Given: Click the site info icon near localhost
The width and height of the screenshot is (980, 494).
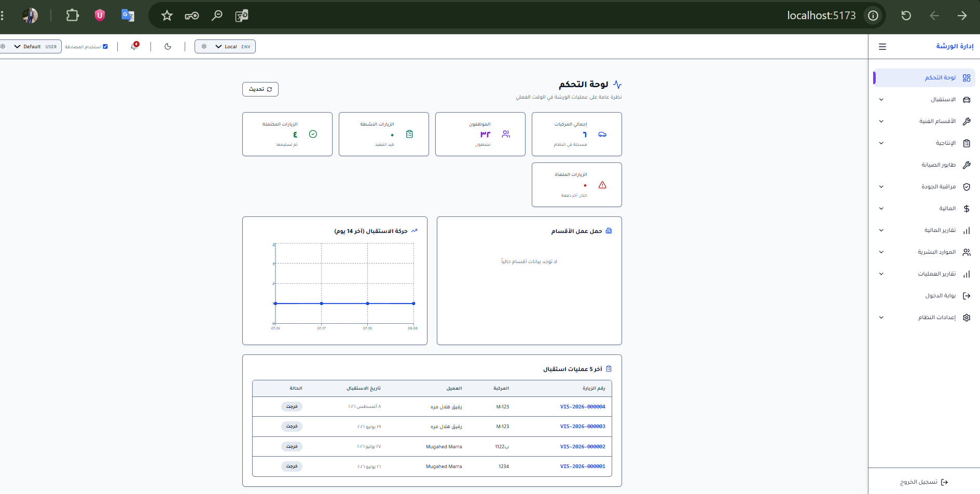Looking at the screenshot, I should pos(873,16).
